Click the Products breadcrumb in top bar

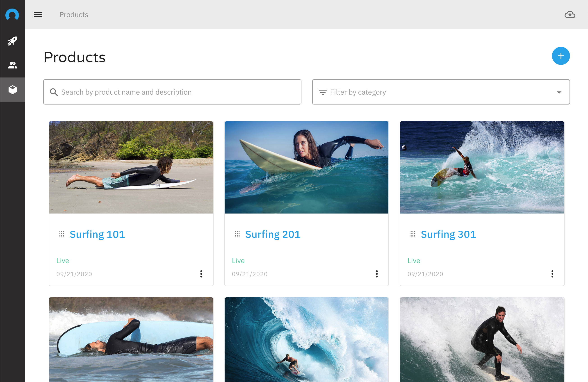pyautogui.click(x=74, y=15)
